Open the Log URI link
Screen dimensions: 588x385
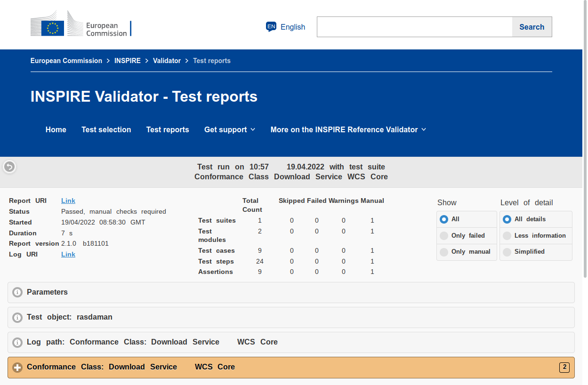(68, 254)
